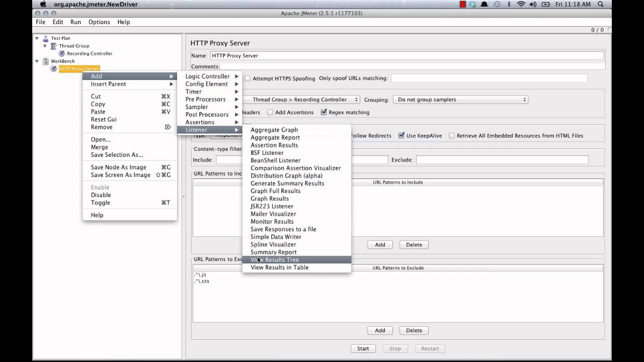Click the Dropbox menu bar icon
The image size is (644, 362).
pos(473,5)
